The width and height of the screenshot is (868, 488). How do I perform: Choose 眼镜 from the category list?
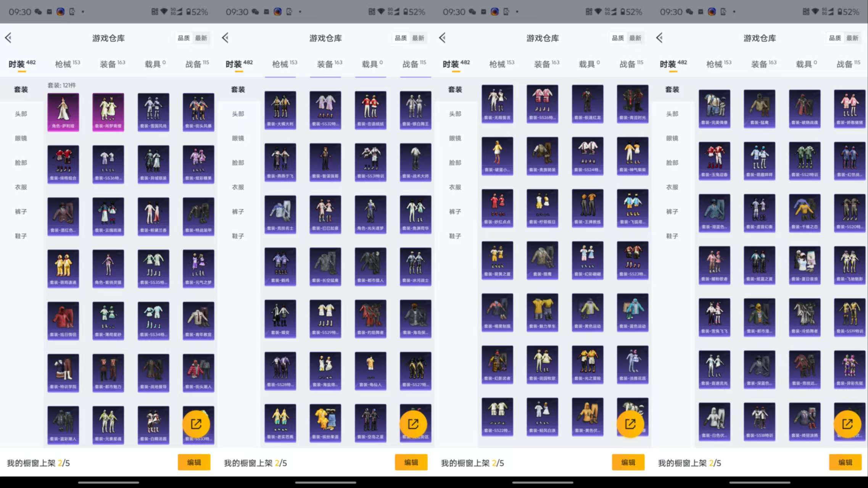tap(21, 138)
